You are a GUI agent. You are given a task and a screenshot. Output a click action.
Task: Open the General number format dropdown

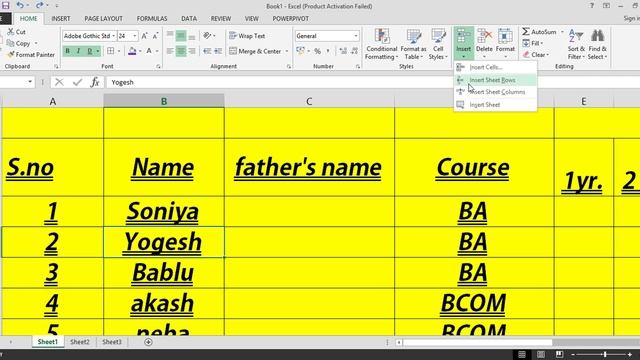[356, 36]
